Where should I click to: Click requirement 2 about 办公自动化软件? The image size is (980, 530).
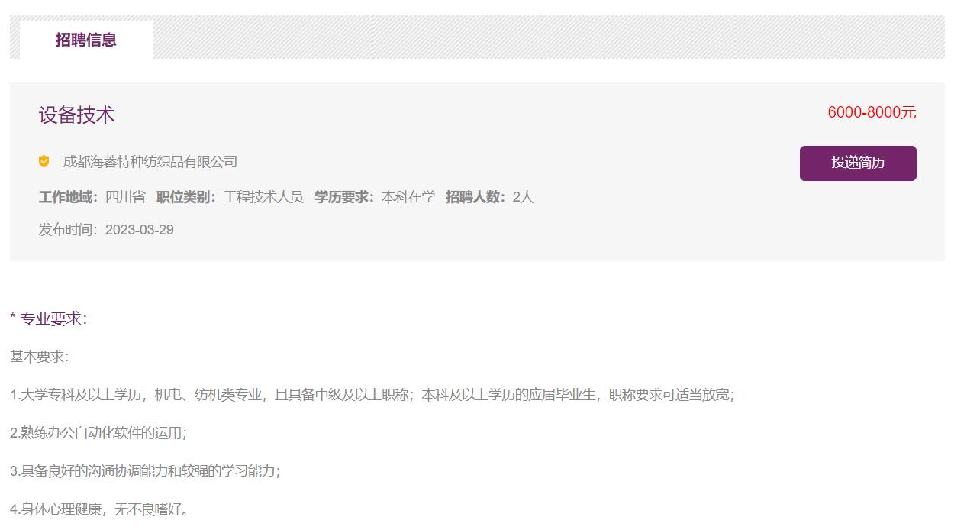[x=98, y=433]
